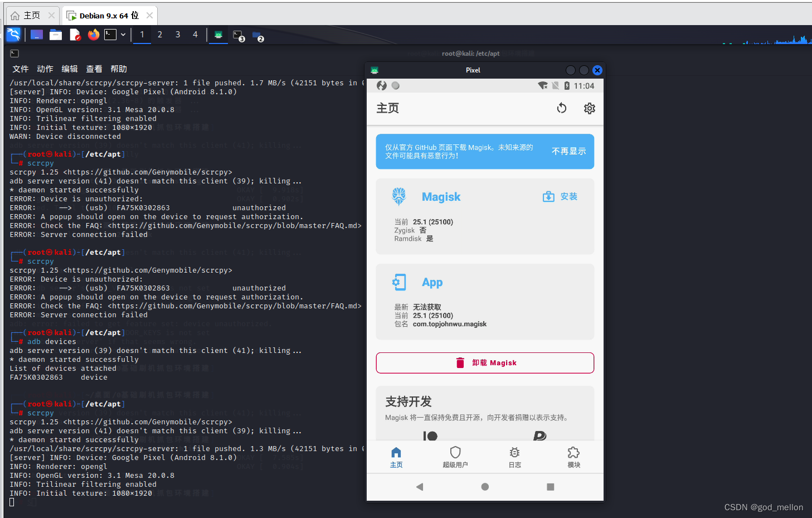812x518 pixels.
Task: Open the terminal 查看 menu
Action: (94, 69)
